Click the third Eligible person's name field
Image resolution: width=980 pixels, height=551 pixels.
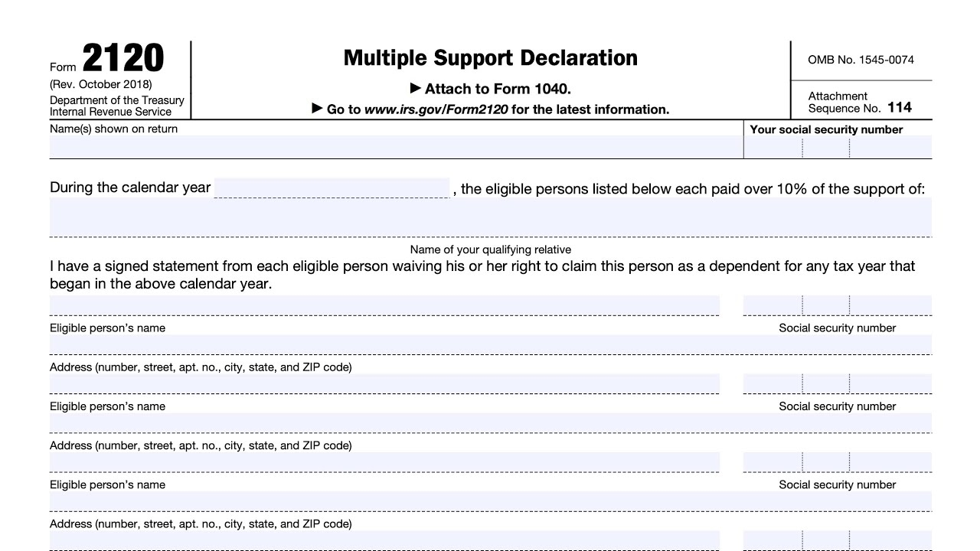pos(384,462)
